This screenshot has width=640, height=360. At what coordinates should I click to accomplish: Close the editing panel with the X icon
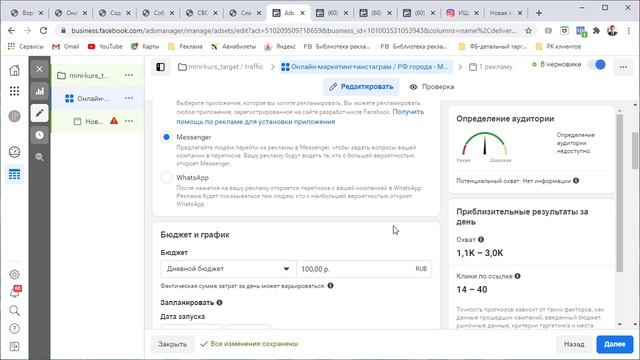click(x=40, y=69)
